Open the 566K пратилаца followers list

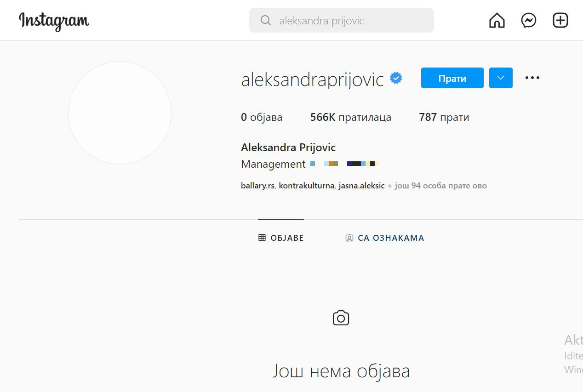351,117
